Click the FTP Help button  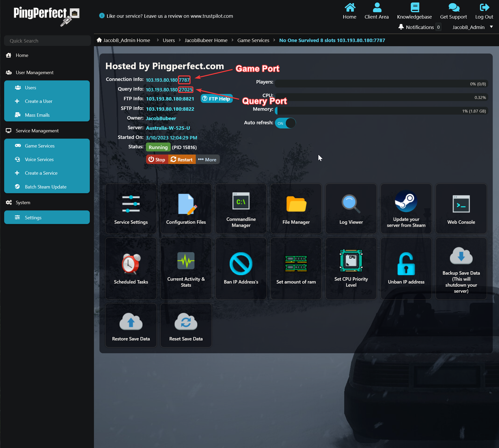tap(216, 99)
